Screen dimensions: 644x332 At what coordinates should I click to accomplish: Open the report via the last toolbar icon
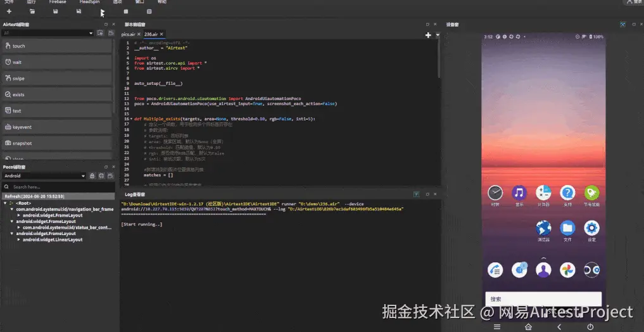click(149, 11)
